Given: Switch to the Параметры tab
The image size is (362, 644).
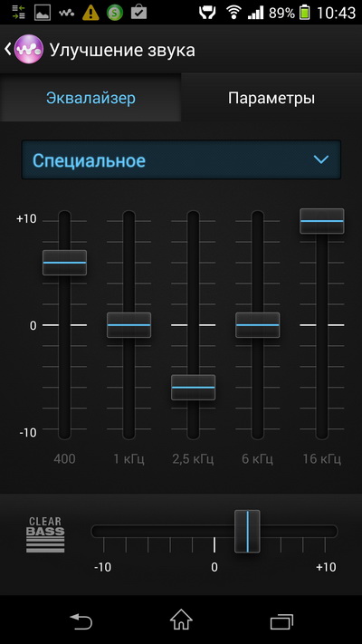Looking at the screenshot, I should click(x=271, y=98).
